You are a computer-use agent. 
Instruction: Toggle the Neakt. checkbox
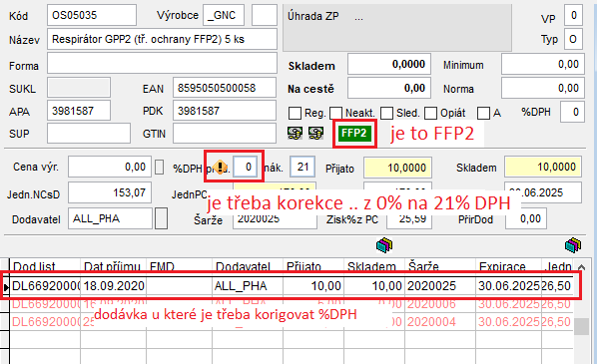335,113
